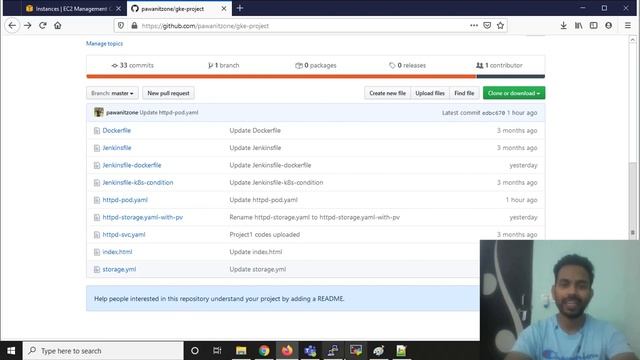This screenshot has width=640, height=360.
Task: Open the httpd-pod.yaml file
Action: [125, 200]
